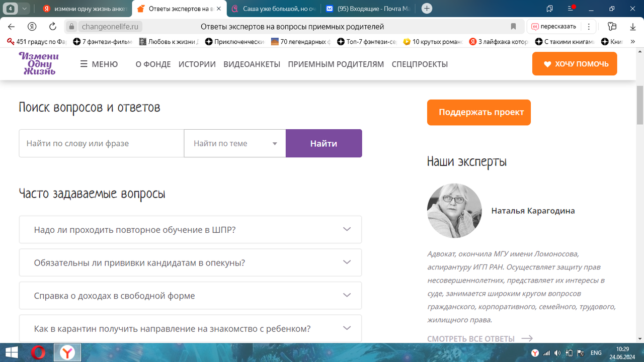Open the "МЕНЮ" hamburger menu
This screenshot has width=644, height=362.
click(99, 64)
